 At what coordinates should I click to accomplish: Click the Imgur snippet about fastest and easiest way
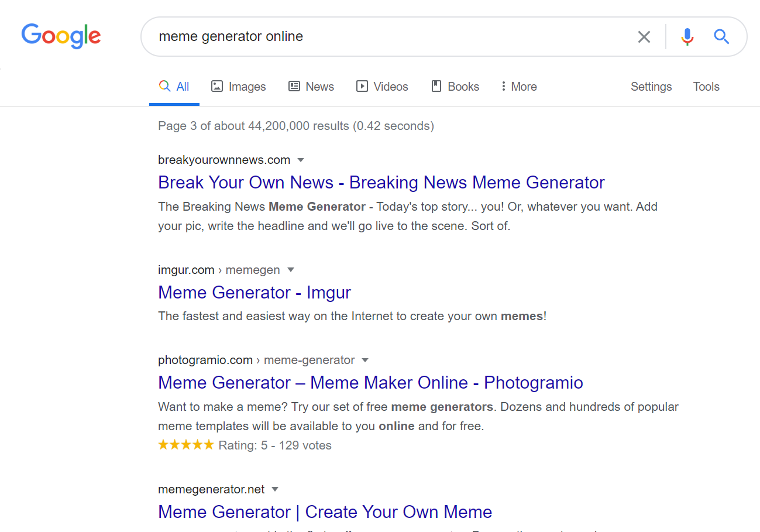(352, 316)
